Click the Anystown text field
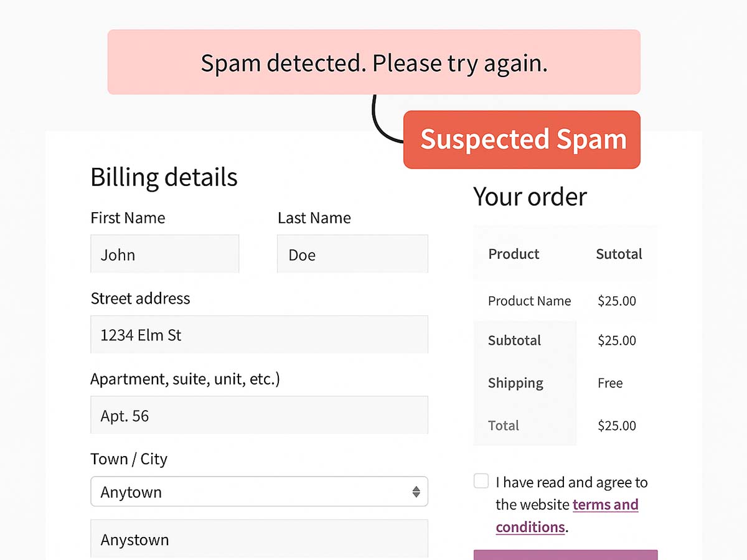Image resolution: width=747 pixels, height=560 pixels. [259, 539]
